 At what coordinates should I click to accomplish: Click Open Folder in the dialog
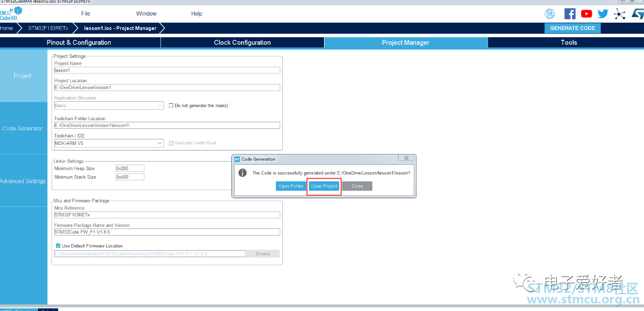point(291,186)
